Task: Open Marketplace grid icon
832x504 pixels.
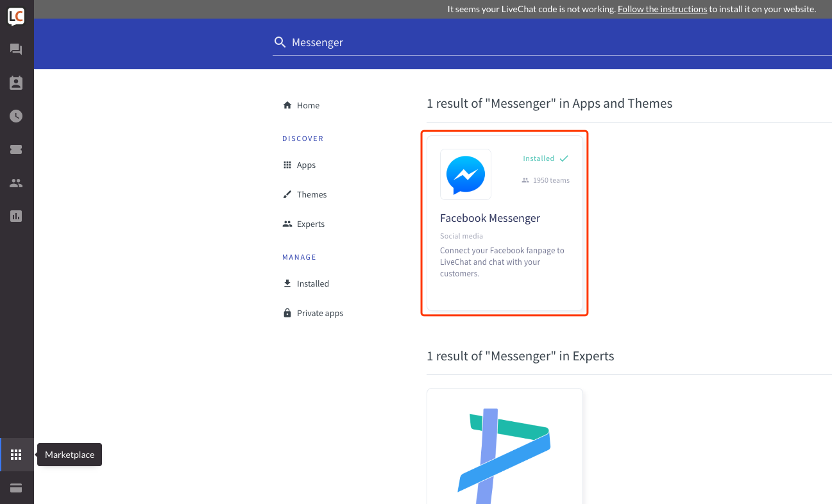Action: click(x=16, y=455)
